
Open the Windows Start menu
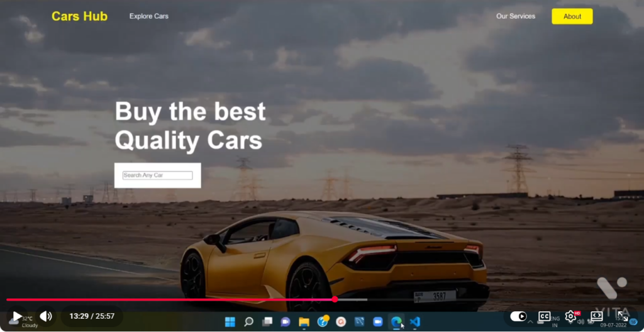230,322
